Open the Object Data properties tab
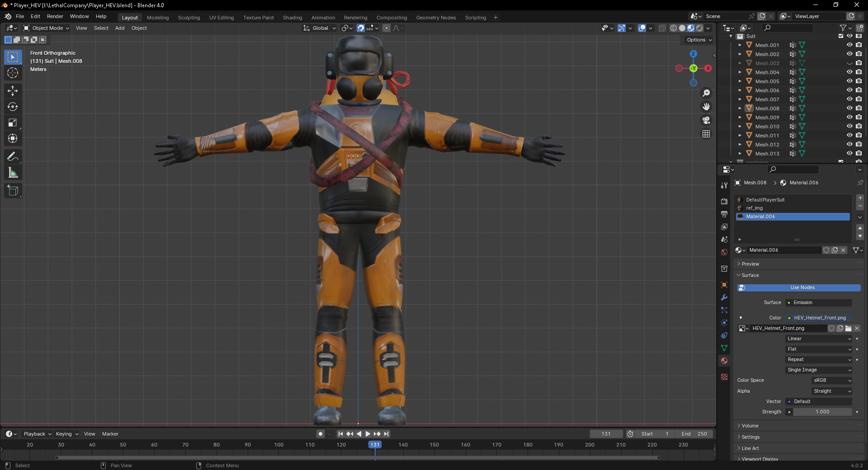 tap(724, 348)
